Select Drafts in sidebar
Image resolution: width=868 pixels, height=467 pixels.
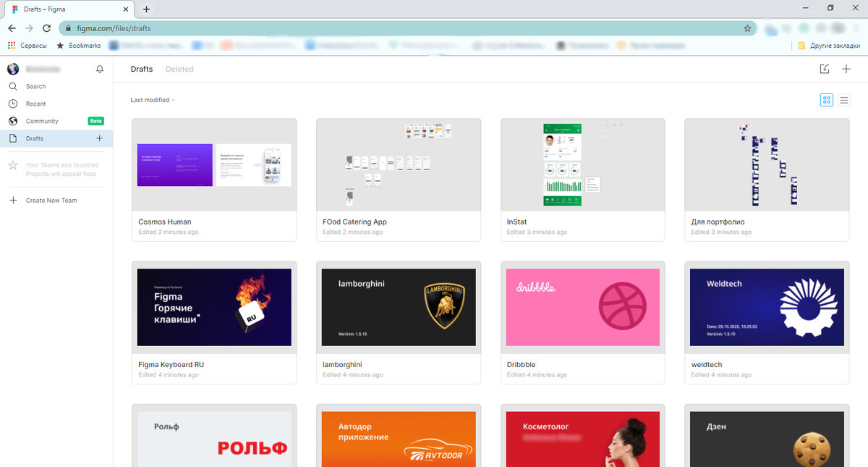[56, 138]
